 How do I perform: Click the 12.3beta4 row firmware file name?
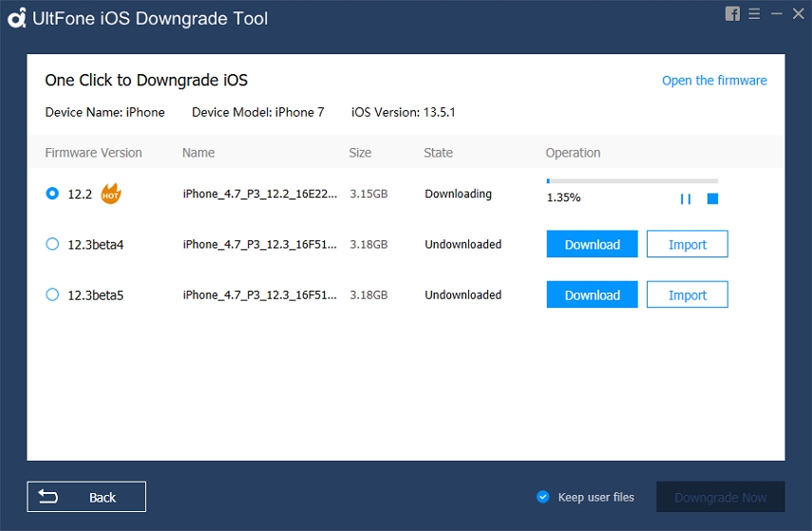click(x=259, y=244)
